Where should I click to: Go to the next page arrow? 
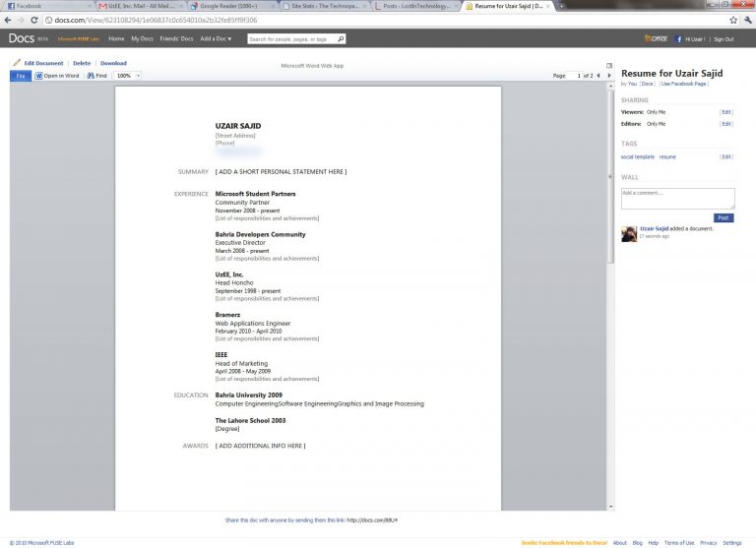click(609, 76)
